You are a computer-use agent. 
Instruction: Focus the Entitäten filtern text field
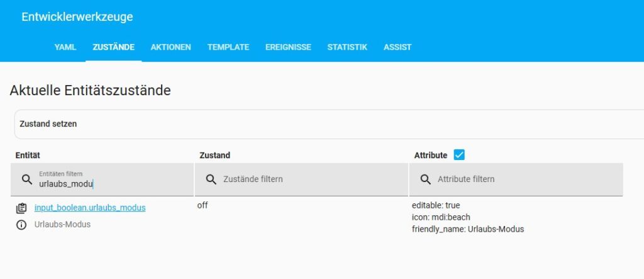click(107, 184)
